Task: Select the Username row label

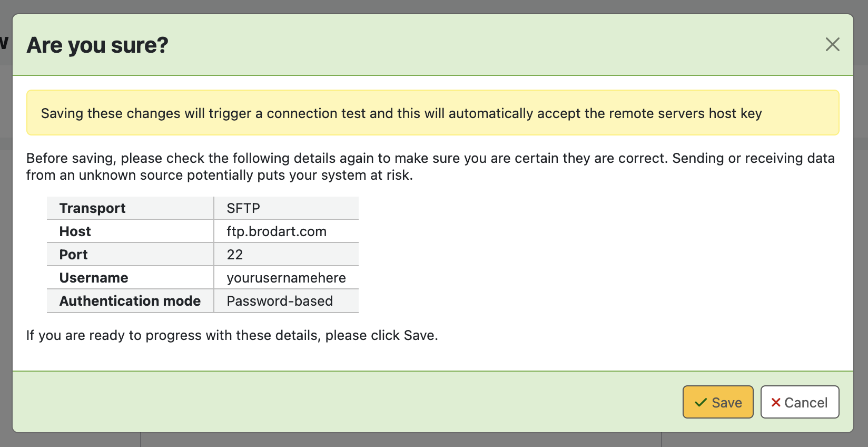Action: click(x=94, y=278)
